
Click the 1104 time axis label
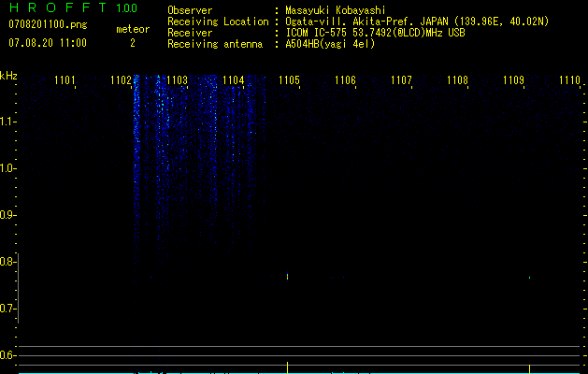pos(234,80)
